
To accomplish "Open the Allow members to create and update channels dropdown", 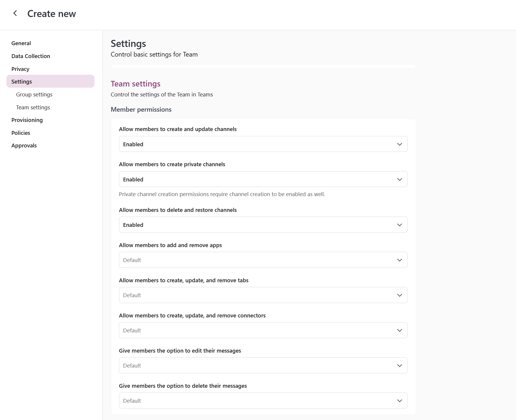I will [x=263, y=144].
